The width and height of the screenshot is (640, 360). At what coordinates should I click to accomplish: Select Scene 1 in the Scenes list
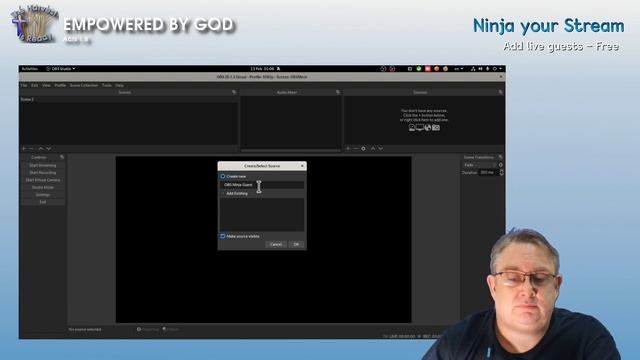click(129, 100)
